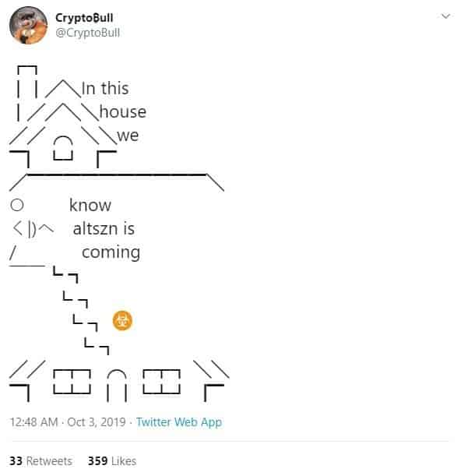The height and width of the screenshot is (476, 461).
Task: Click the word 'coming' in tweet
Action: click(x=111, y=252)
